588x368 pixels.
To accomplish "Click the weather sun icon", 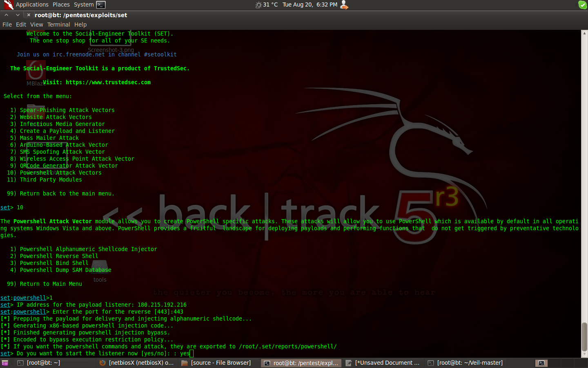I will click(x=258, y=5).
